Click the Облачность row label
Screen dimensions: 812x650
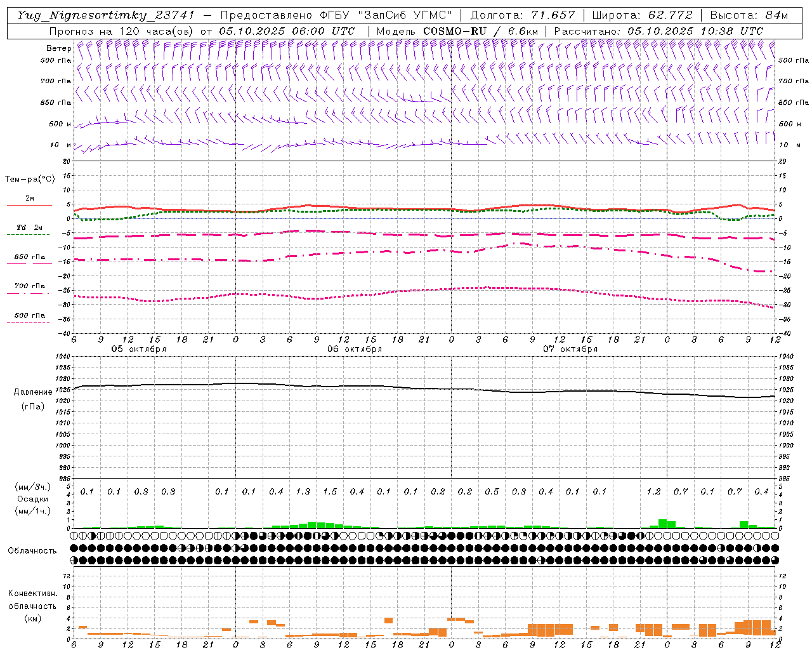[x=32, y=551]
